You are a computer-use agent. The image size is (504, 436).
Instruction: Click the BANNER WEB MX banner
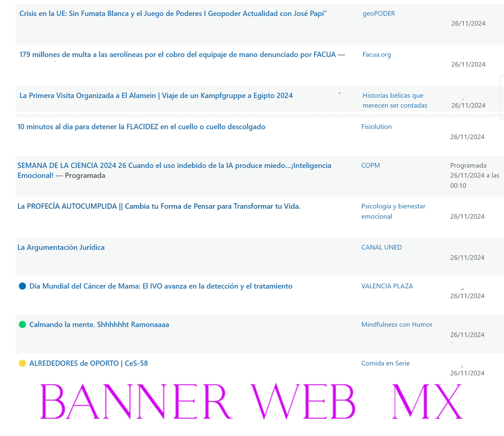coord(251,402)
